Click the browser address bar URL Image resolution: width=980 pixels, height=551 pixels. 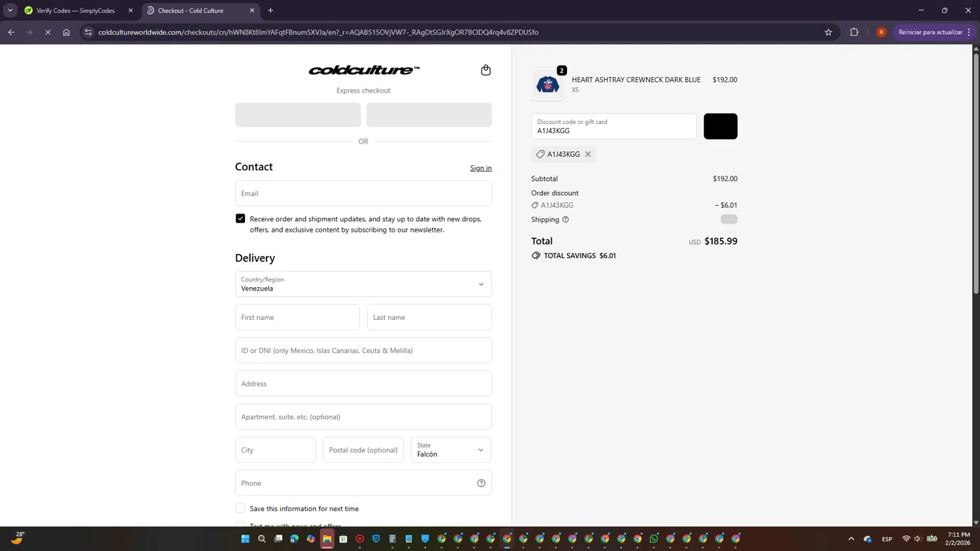pyautogui.click(x=318, y=32)
